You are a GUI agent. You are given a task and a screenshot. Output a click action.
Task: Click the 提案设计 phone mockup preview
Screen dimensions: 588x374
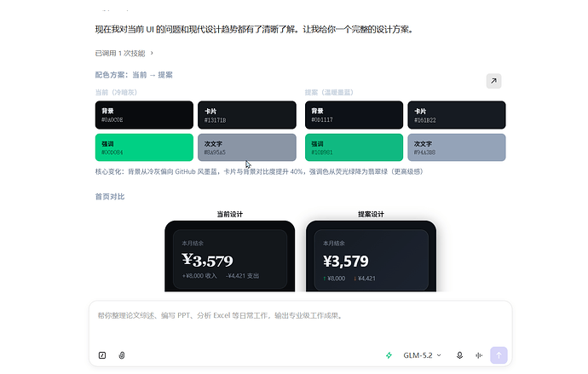pos(371,256)
